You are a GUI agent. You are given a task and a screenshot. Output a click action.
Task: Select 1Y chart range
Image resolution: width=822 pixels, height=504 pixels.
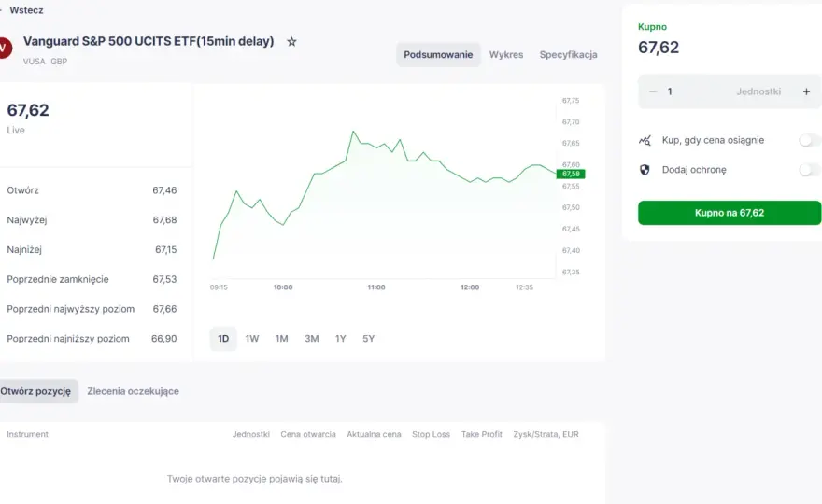click(341, 339)
